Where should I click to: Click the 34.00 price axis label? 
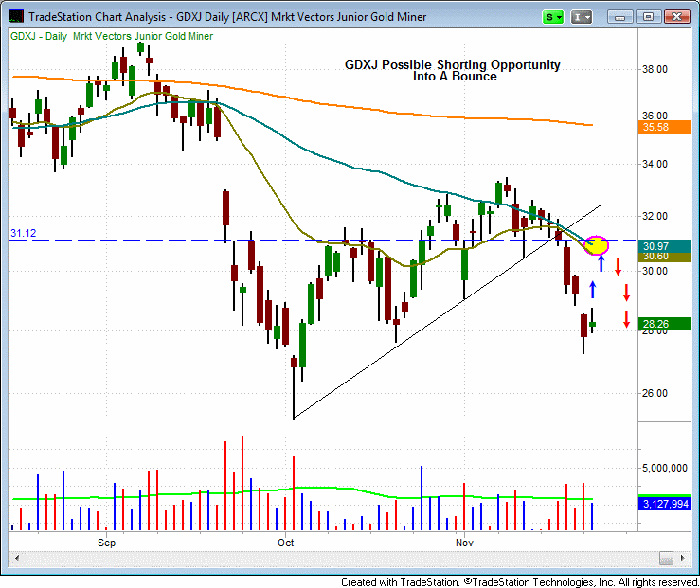click(x=655, y=164)
